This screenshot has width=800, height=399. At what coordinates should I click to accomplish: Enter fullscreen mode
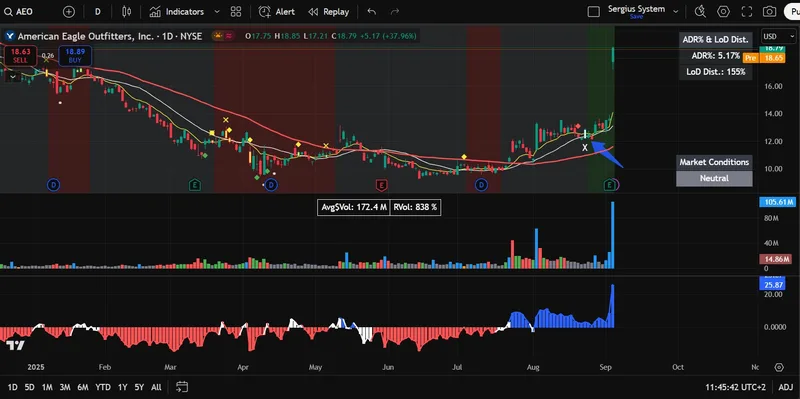[x=746, y=11]
